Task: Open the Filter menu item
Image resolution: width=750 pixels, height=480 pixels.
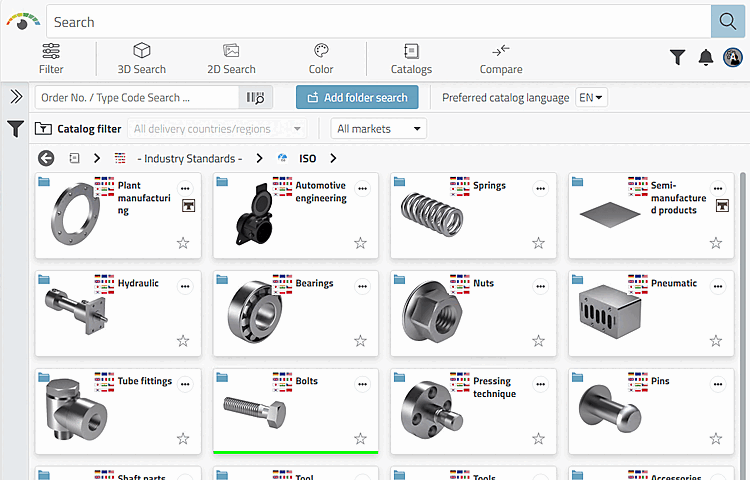Action: coord(51,58)
